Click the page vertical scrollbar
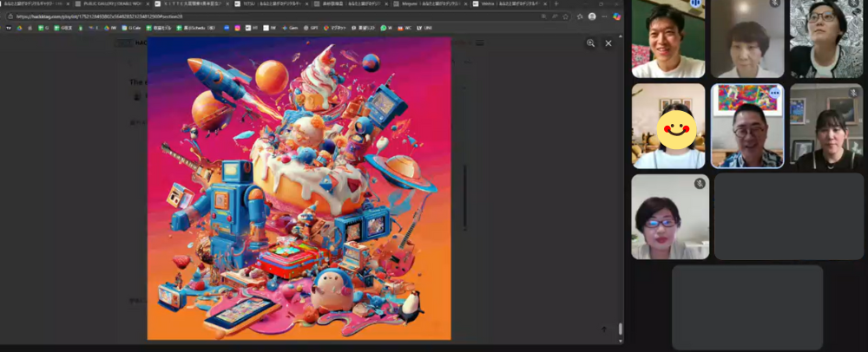The image size is (868, 352). click(620, 329)
